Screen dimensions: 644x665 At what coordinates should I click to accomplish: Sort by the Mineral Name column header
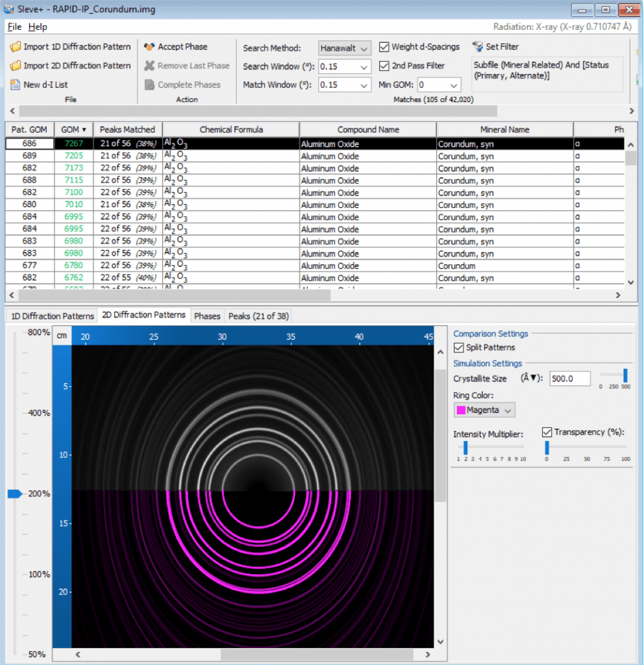[504, 130]
